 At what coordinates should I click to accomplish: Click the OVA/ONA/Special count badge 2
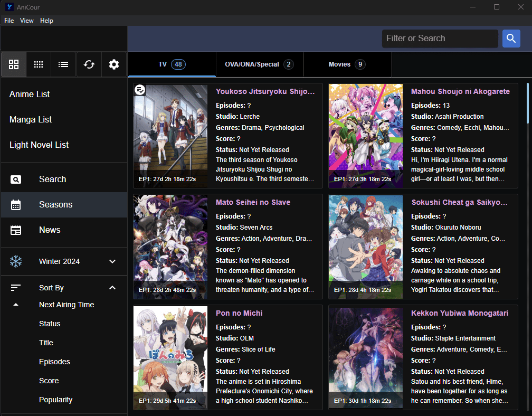point(289,64)
